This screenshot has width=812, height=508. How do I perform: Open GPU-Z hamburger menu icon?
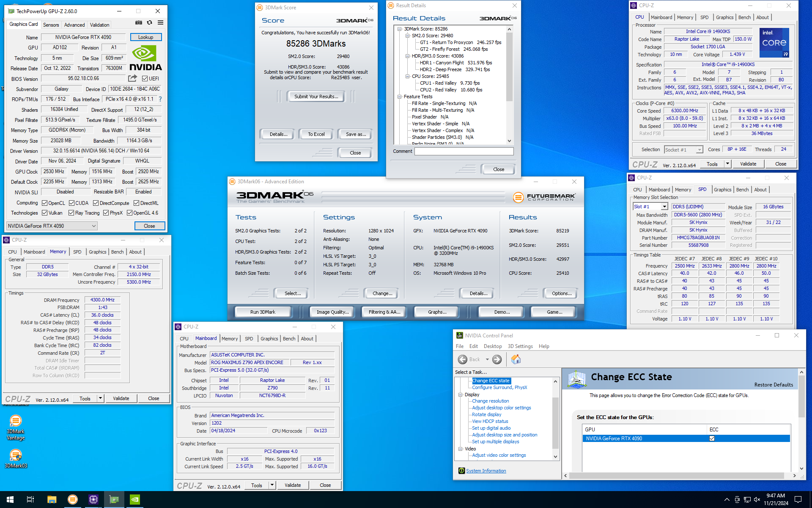tap(161, 23)
